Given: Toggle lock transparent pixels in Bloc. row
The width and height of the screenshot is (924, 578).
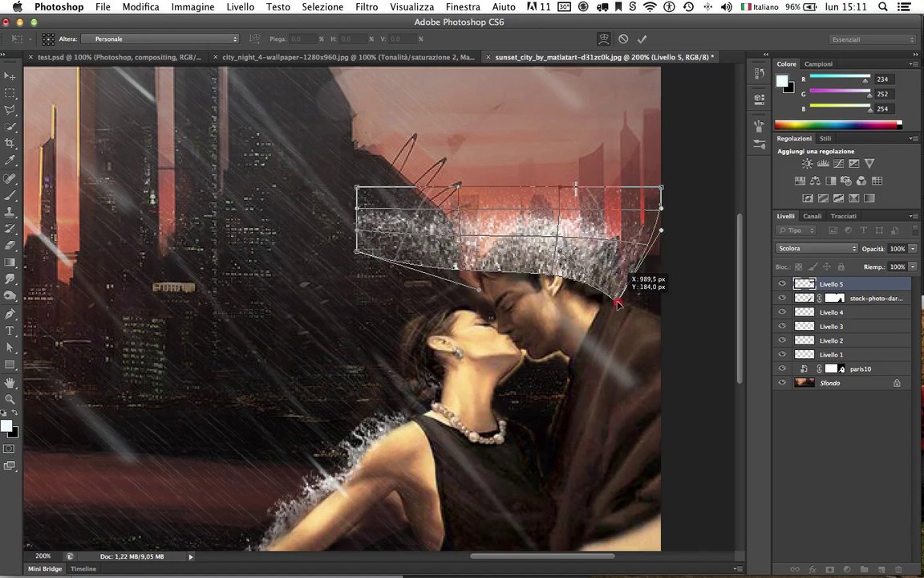Looking at the screenshot, I should click(799, 267).
